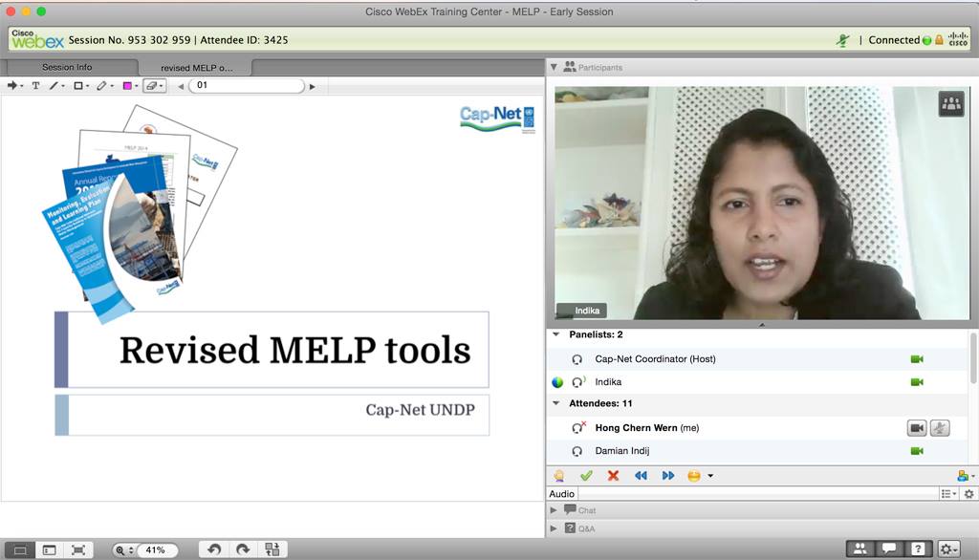Switch to standard view layout

click(20, 550)
